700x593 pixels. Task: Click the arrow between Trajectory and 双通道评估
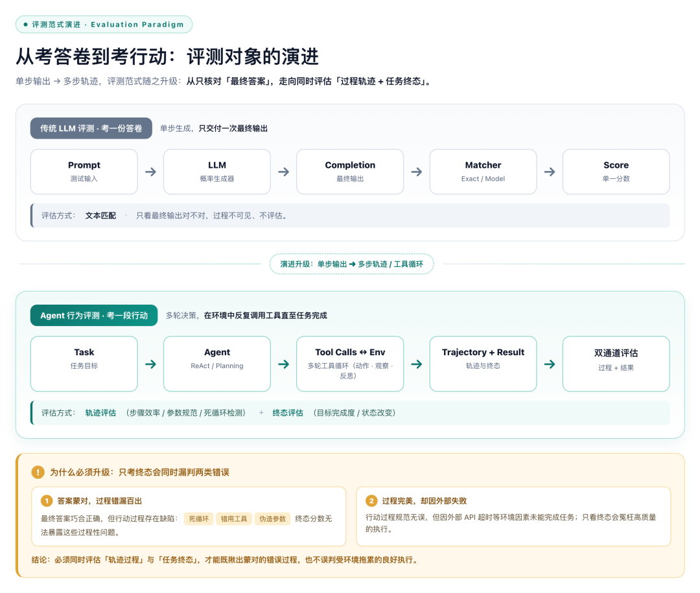coord(550,364)
